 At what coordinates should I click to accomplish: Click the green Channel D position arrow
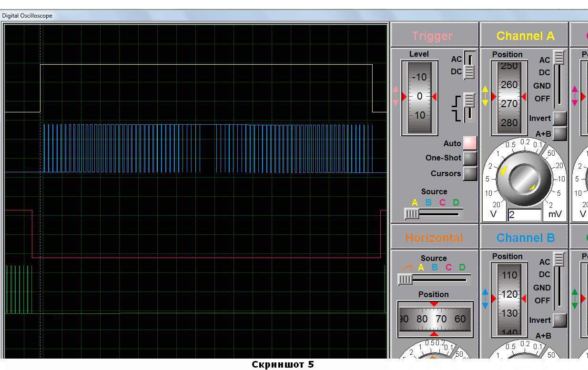pos(575,299)
